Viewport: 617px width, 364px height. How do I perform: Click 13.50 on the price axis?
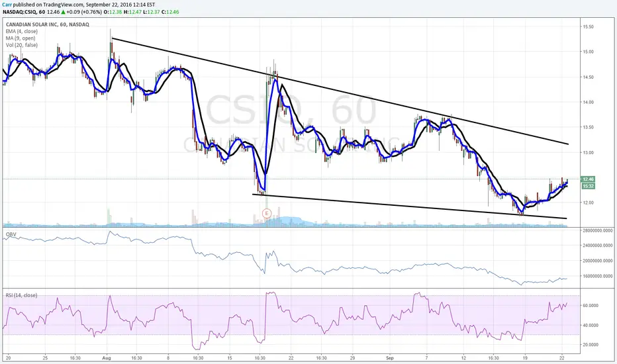[x=589, y=127]
